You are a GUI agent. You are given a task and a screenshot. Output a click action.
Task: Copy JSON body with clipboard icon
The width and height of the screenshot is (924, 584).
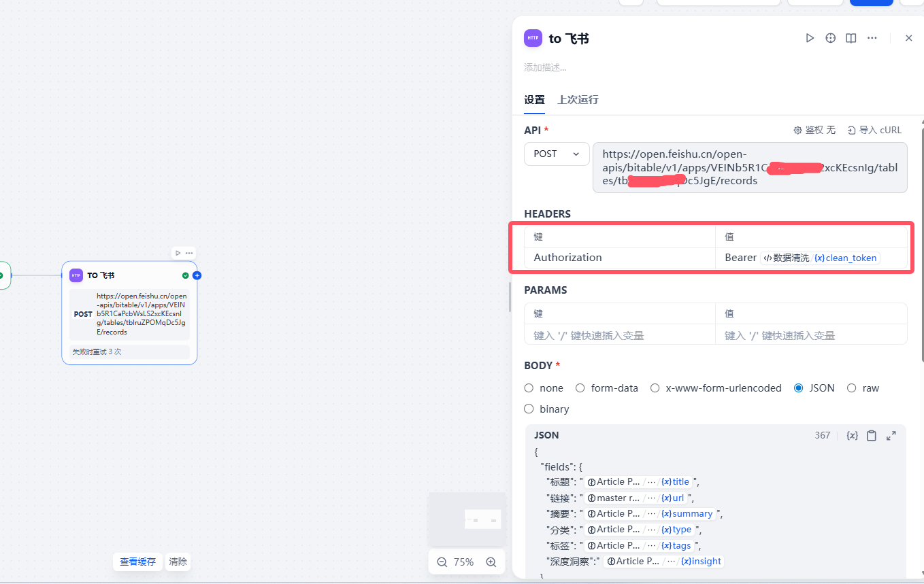tap(872, 436)
